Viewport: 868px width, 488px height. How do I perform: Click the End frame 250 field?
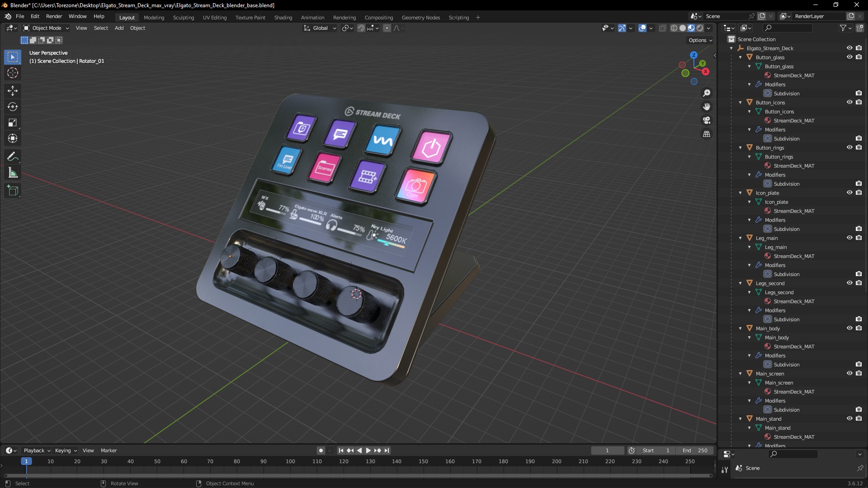point(695,450)
